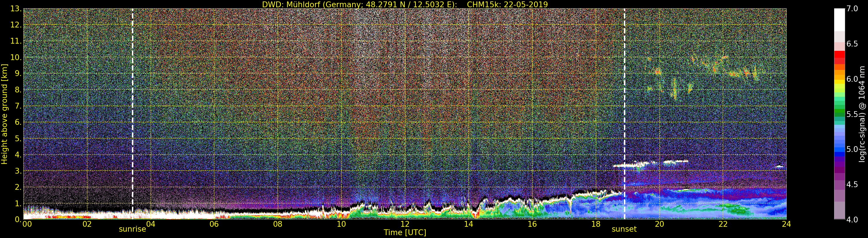
Task: Click the colorbar value '5.0'
Action: pyautogui.click(x=852, y=149)
